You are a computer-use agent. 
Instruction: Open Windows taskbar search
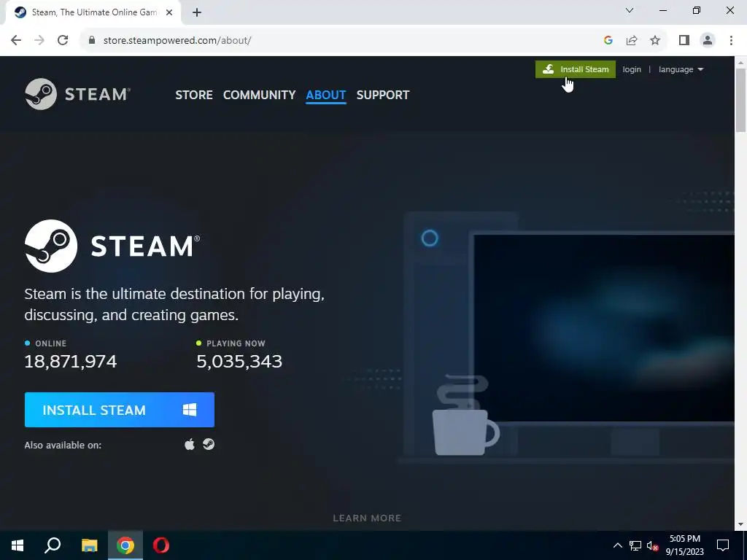pos(53,545)
